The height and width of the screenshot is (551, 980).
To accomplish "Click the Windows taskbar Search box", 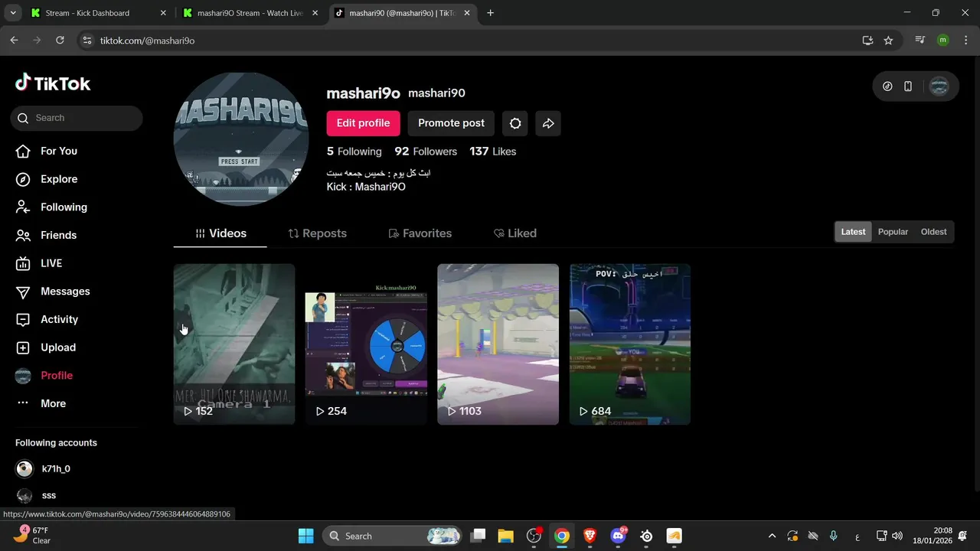I will pos(393,536).
